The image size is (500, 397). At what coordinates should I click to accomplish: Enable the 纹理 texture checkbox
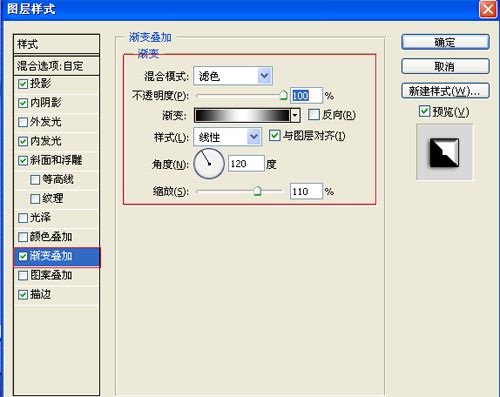coord(35,199)
